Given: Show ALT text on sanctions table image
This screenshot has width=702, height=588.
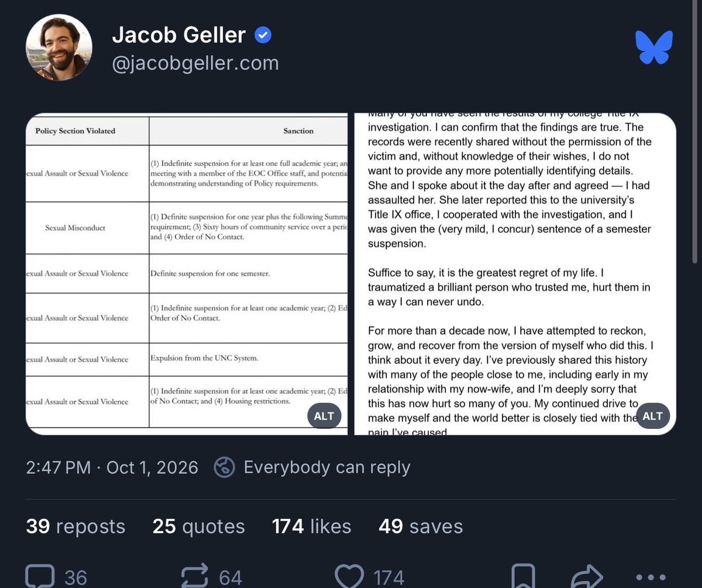Looking at the screenshot, I should [x=324, y=416].
